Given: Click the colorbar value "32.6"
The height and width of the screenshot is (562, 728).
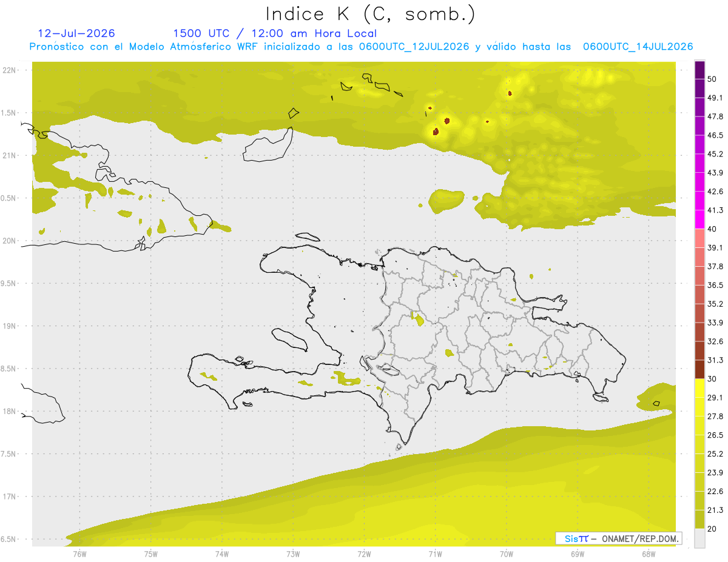Looking at the screenshot, I should 715,341.
